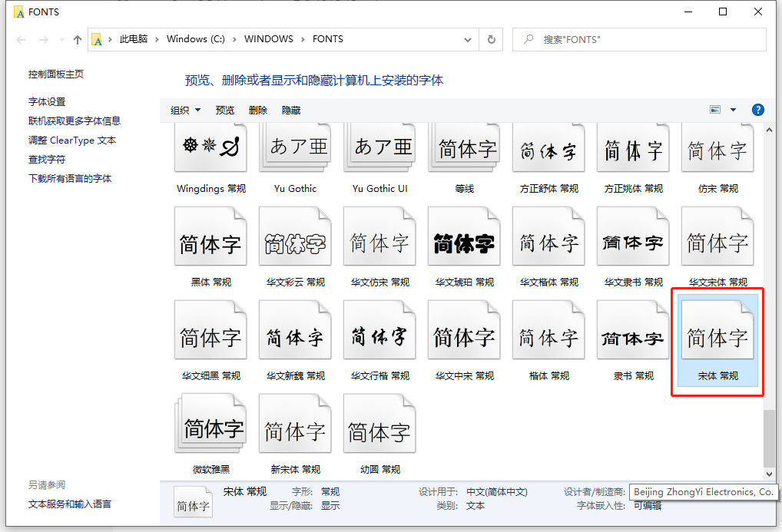Select the 华文彩云 常规 font icon
The width and height of the screenshot is (782, 532).
(x=295, y=236)
